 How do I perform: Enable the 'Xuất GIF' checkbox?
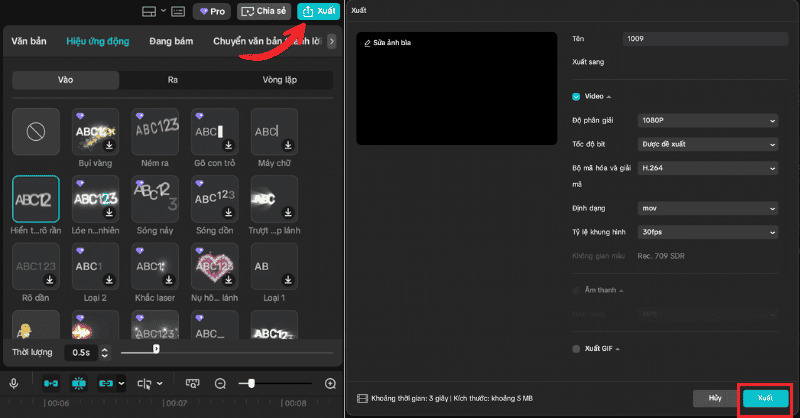(576, 349)
